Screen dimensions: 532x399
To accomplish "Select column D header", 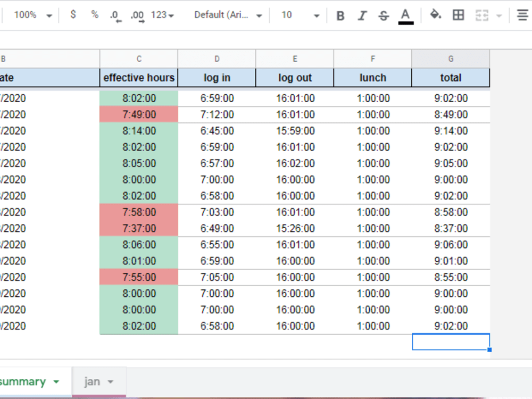I will pyautogui.click(x=217, y=59).
